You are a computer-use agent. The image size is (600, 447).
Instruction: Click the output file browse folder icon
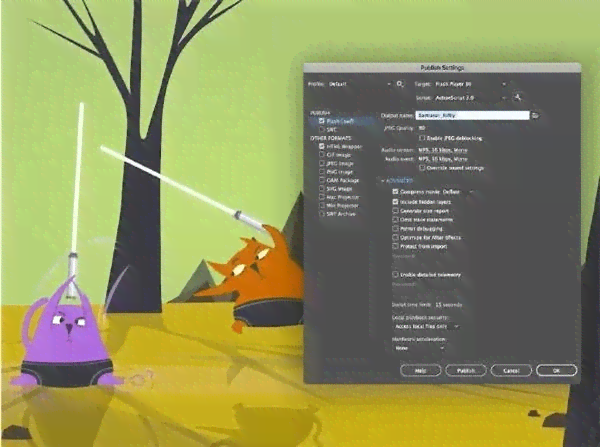[x=535, y=115]
